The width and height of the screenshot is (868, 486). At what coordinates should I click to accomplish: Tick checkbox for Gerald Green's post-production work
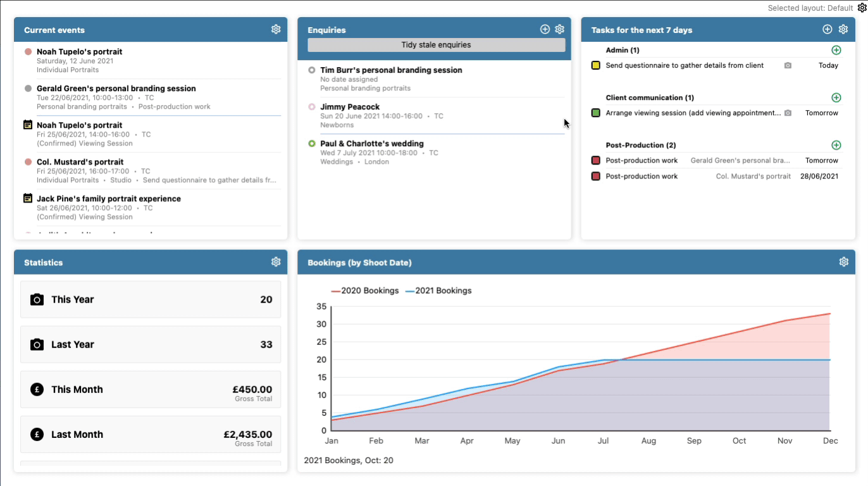(595, 161)
